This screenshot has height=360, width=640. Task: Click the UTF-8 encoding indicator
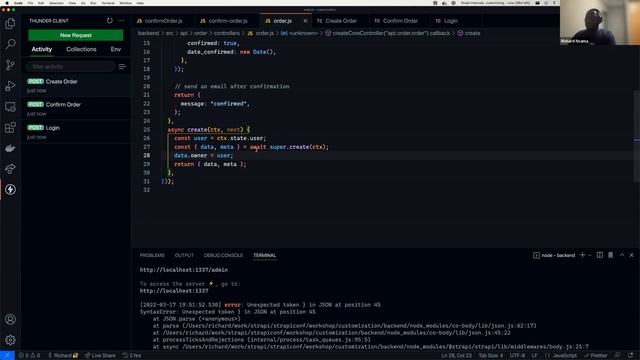pyautogui.click(x=517, y=356)
